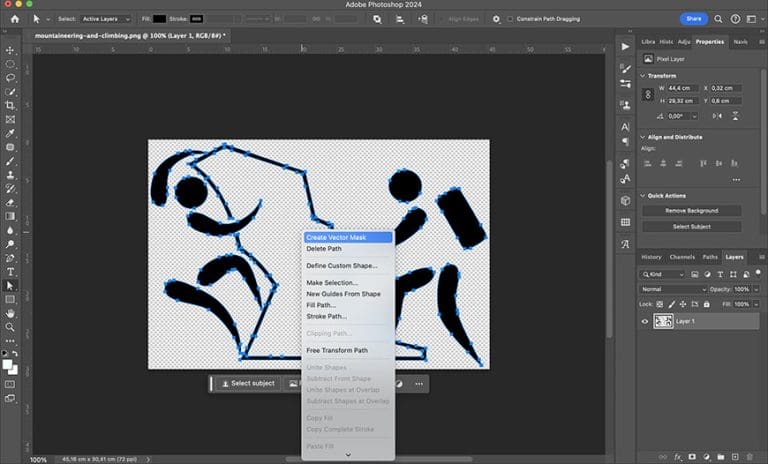Select the Elliptical Marquee tool
Viewport: 768px width, 464px height.
tap(10, 64)
